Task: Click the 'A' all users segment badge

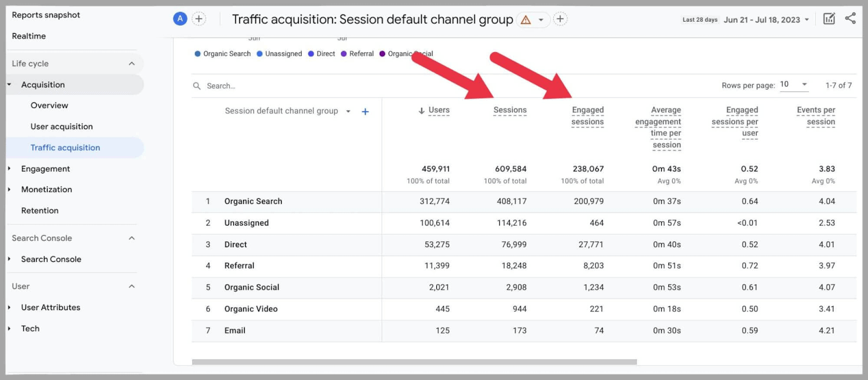Action: tap(180, 19)
